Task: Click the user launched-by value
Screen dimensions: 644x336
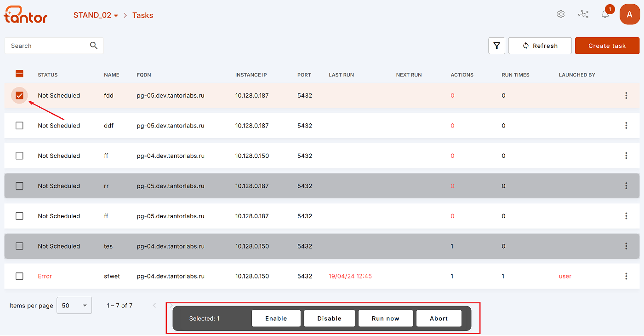Action: (565, 276)
